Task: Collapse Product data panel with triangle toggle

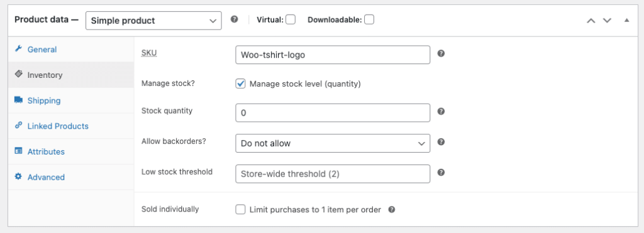Action: click(626, 20)
